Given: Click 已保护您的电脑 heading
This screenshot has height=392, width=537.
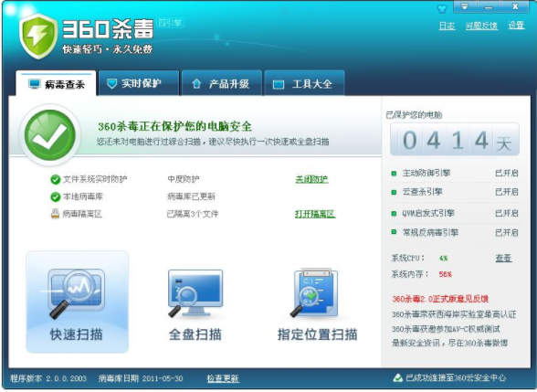Looking at the screenshot, I should [414, 115].
